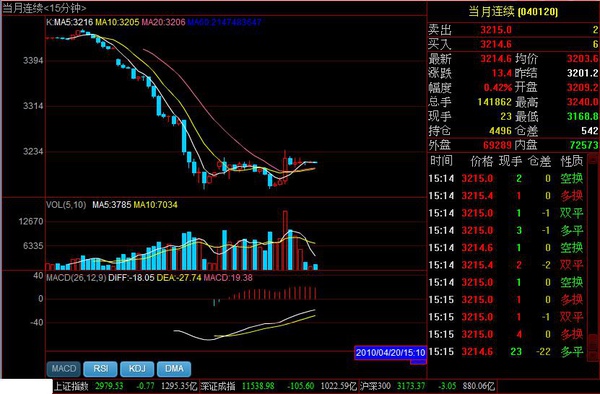The height and width of the screenshot is (394, 600).
Task: Click 沪深300 in the status bar
Action: [375, 386]
